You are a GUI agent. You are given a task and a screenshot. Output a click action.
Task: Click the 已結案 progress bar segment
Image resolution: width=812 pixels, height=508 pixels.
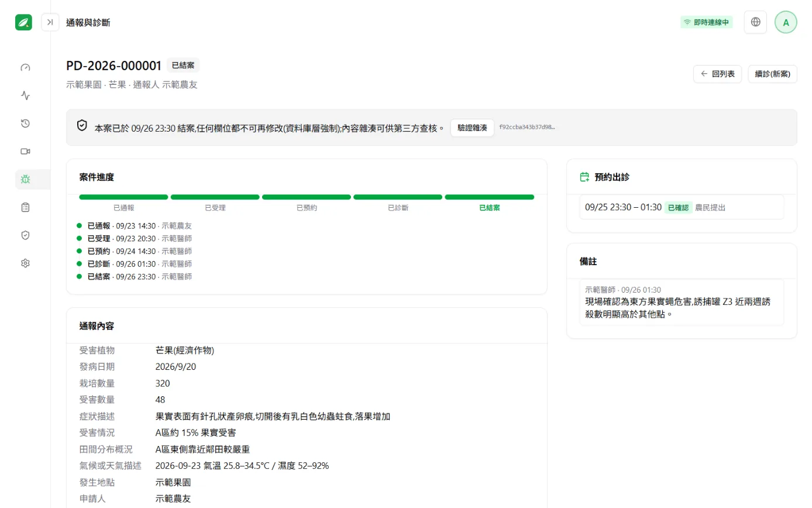pos(490,197)
